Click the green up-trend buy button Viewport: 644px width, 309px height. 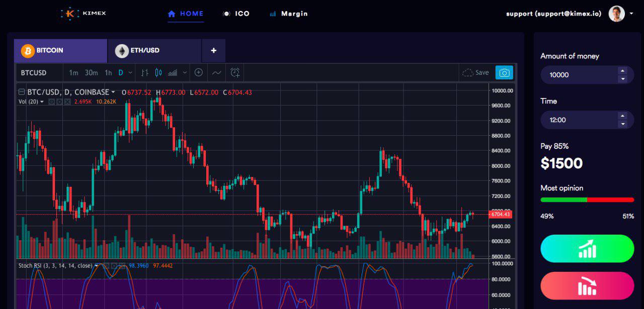click(587, 248)
